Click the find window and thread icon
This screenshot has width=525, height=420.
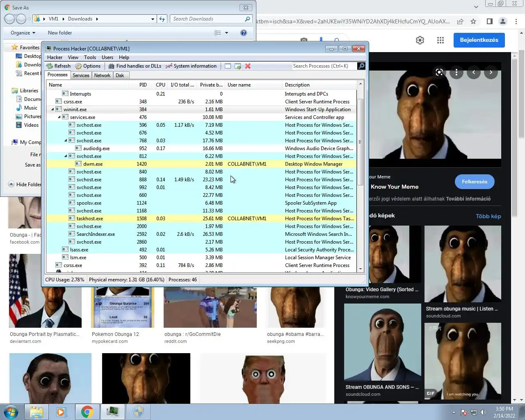(237, 66)
